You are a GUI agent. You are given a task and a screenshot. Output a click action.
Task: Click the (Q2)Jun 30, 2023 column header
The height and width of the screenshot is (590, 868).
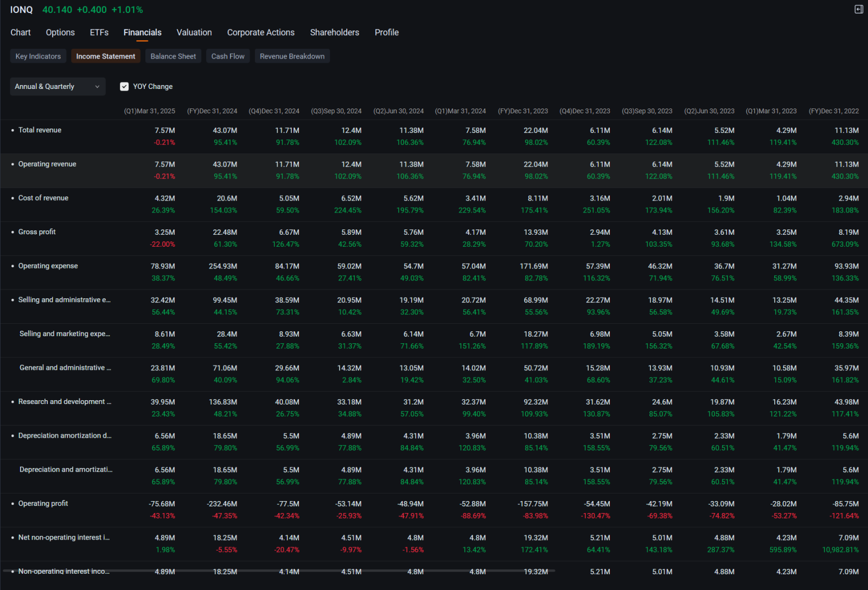(710, 111)
